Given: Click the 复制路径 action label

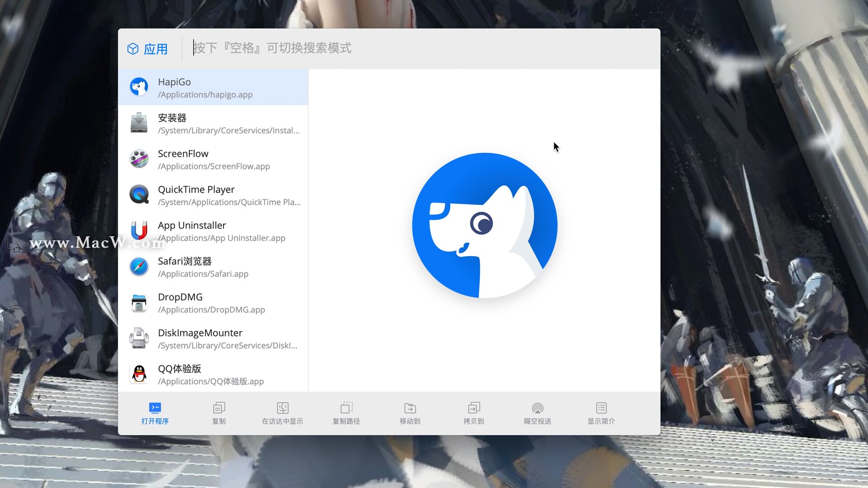Looking at the screenshot, I should coord(346,421).
